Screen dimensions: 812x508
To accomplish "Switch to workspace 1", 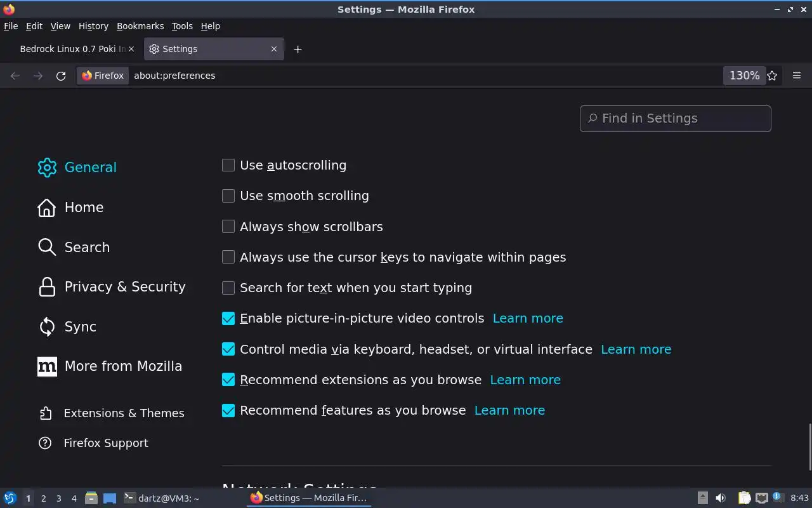I will (28, 498).
